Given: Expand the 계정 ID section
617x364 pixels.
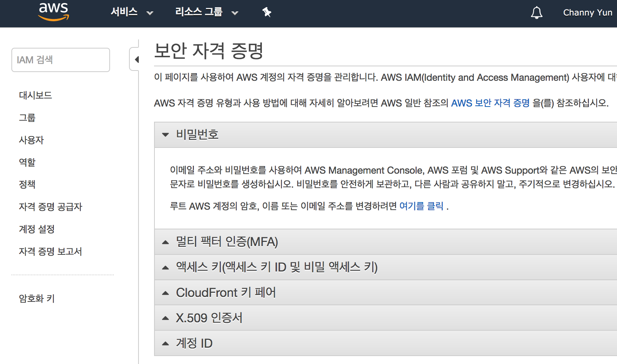Looking at the screenshot, I should (386, 343).
